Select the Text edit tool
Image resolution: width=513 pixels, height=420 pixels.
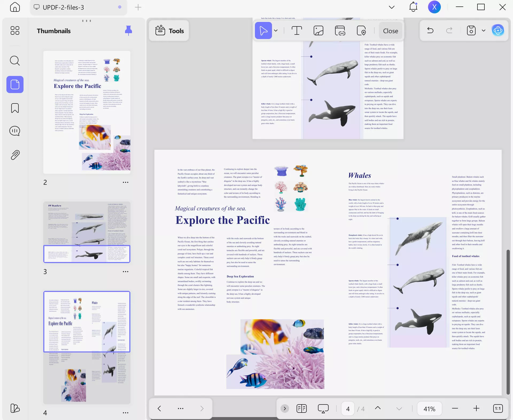tap(297, 31)
